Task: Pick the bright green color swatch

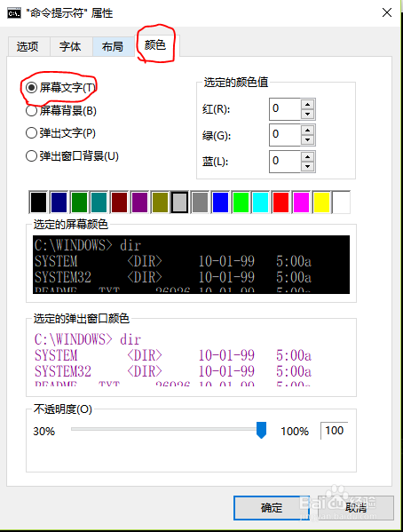Action: pyautogui.click(x=241, y=202)
